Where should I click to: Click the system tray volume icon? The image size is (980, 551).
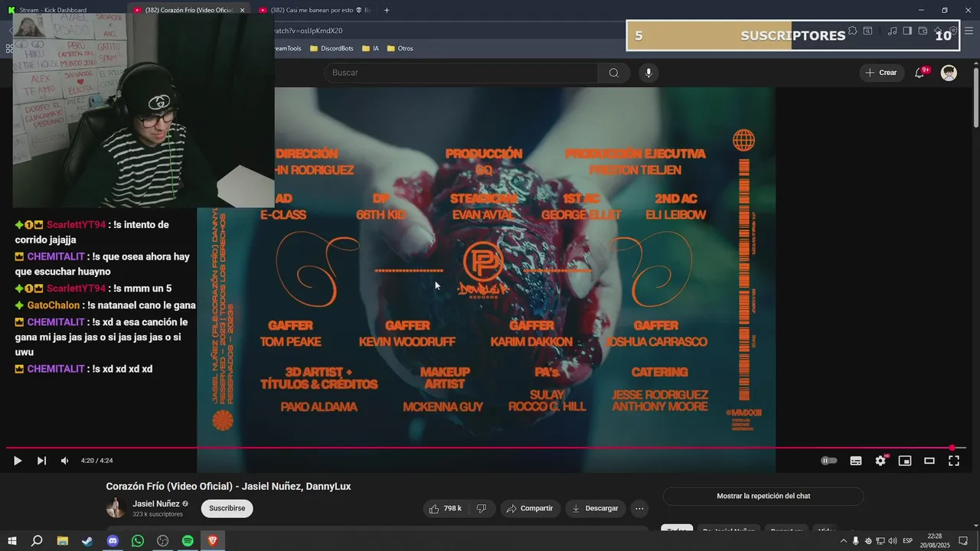(x=893, y=541)
